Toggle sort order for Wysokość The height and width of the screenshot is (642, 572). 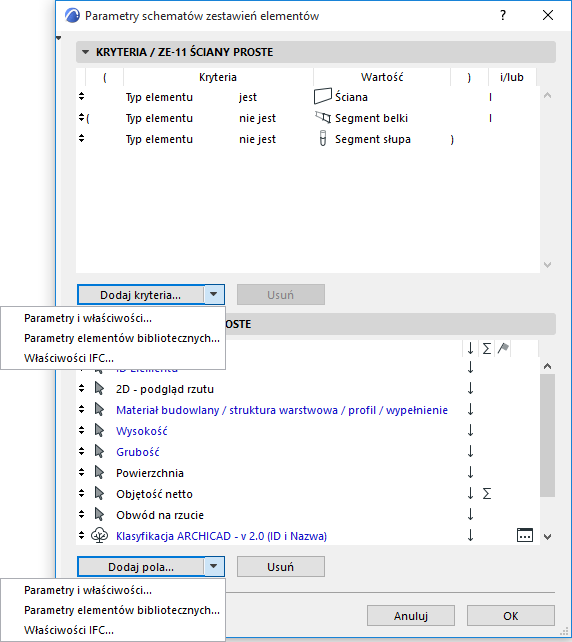470,430
